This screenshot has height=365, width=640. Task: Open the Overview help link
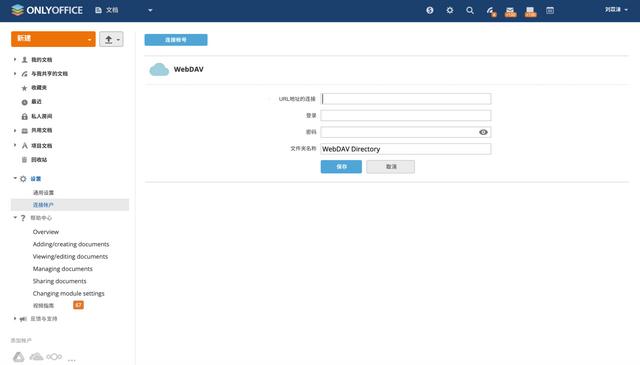point(46,232)
